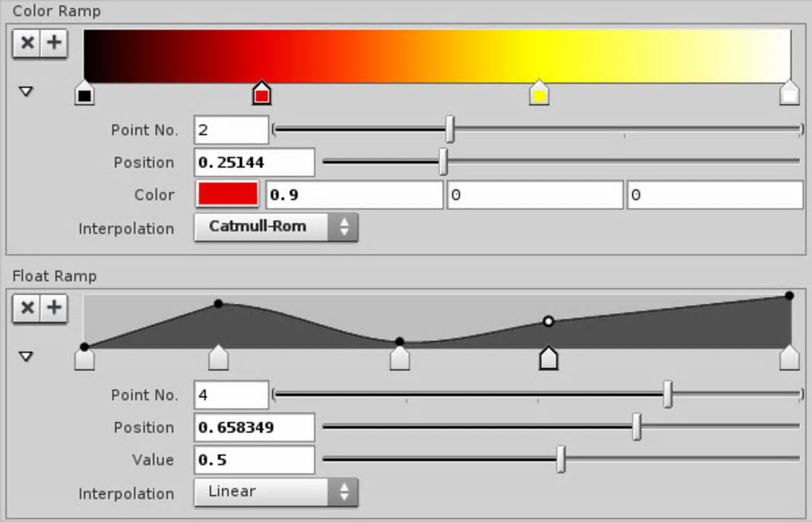This screenshot has height=522, width=812.
Task: Click the Value label in Float Ramp
Action: click(x=153, y=460)
